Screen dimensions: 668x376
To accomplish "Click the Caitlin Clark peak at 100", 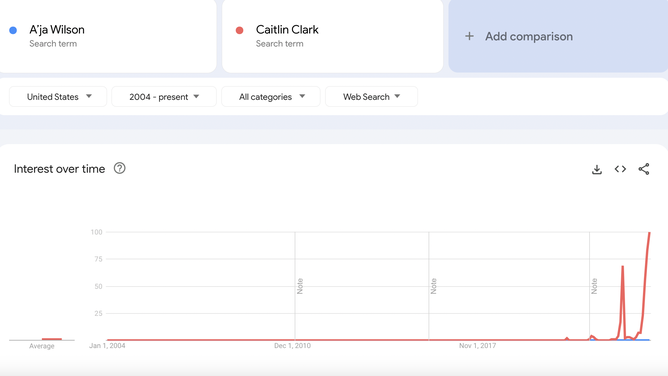I will (649, 232).
